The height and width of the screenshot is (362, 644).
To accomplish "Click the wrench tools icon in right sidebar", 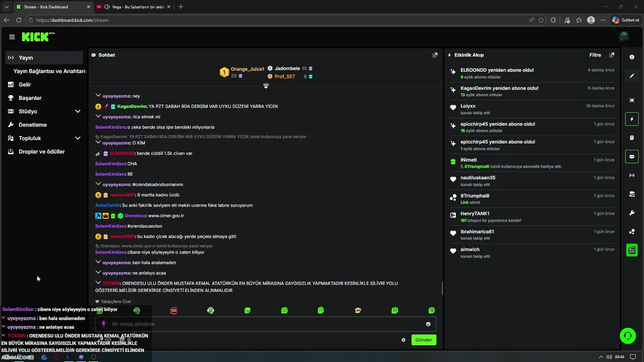I will tap(632, 213).
